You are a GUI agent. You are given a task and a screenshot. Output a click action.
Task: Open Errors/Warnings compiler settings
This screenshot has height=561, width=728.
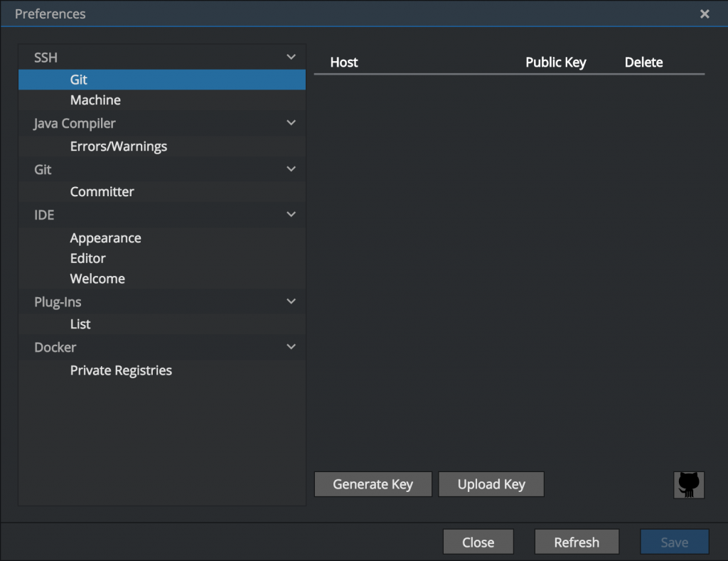coord(119,146)
